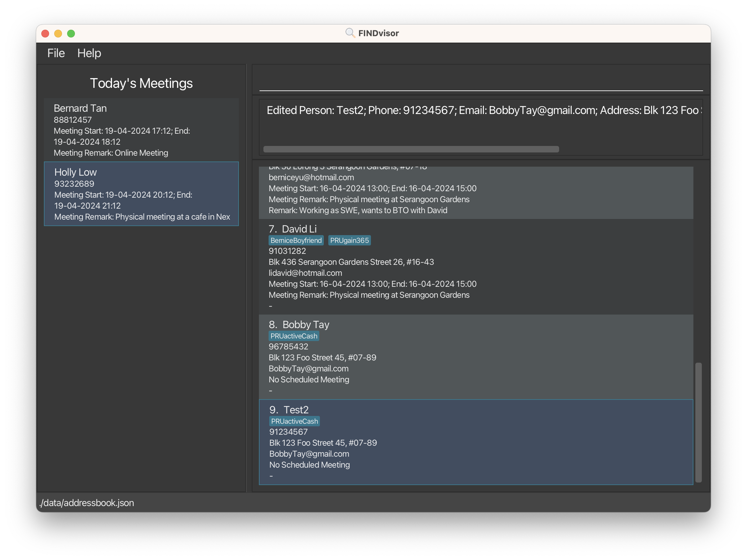Click the yellow minimize window button
Screen dimensions: 747x560
(x=58, y=34)
